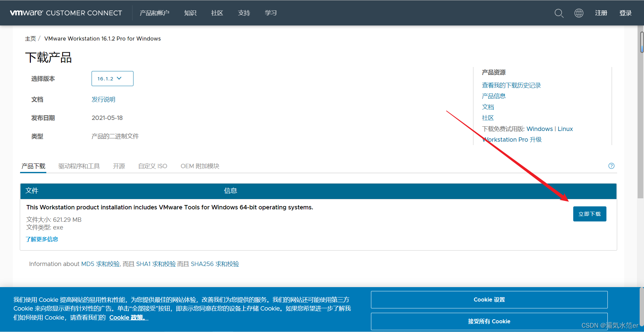Image resolution: width=644 pixels, height=332 pixels.
Task: Open 社区 link under 产品资源
Action: [488, 118]
